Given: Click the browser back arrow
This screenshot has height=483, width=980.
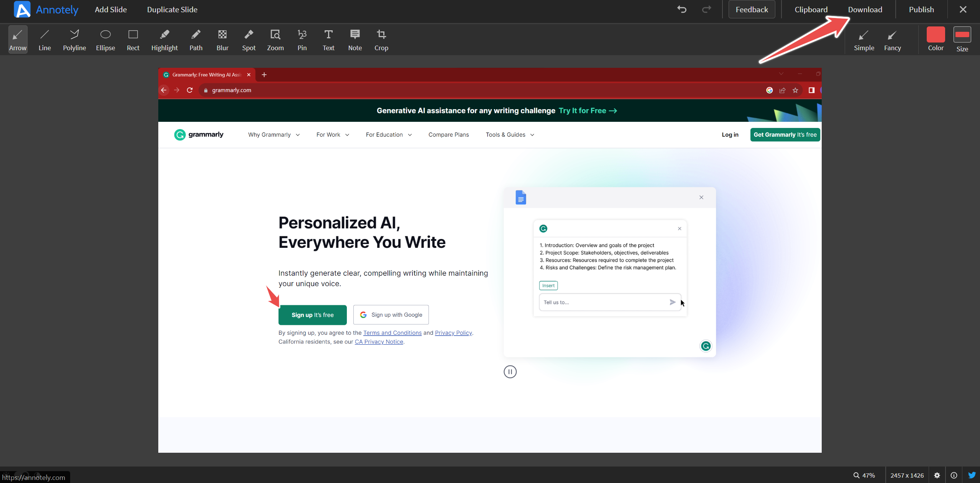Looking at the screenshot, I should pyautogui.click(x=164, y=90).
